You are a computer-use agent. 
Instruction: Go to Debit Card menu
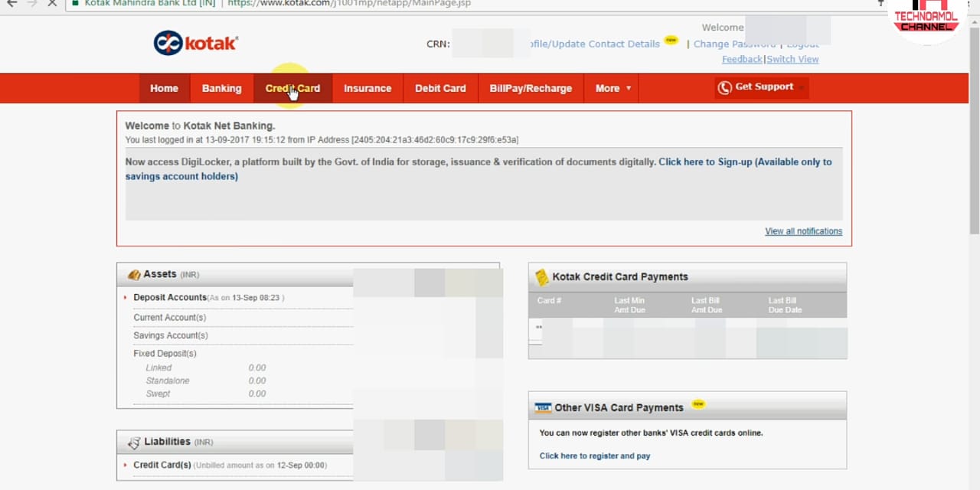(440, 88)
